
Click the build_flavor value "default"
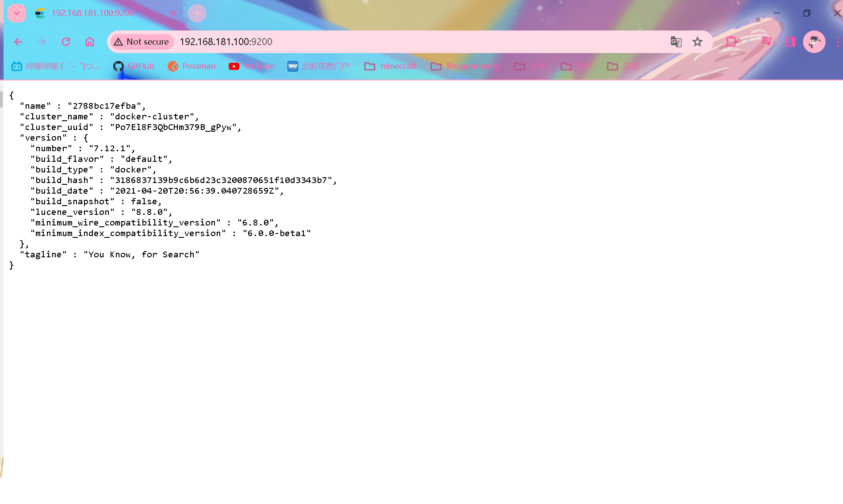(144, 159)
